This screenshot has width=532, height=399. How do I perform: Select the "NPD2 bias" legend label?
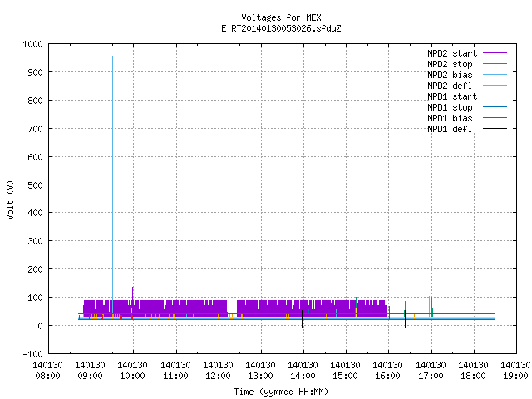pos(450,75)
